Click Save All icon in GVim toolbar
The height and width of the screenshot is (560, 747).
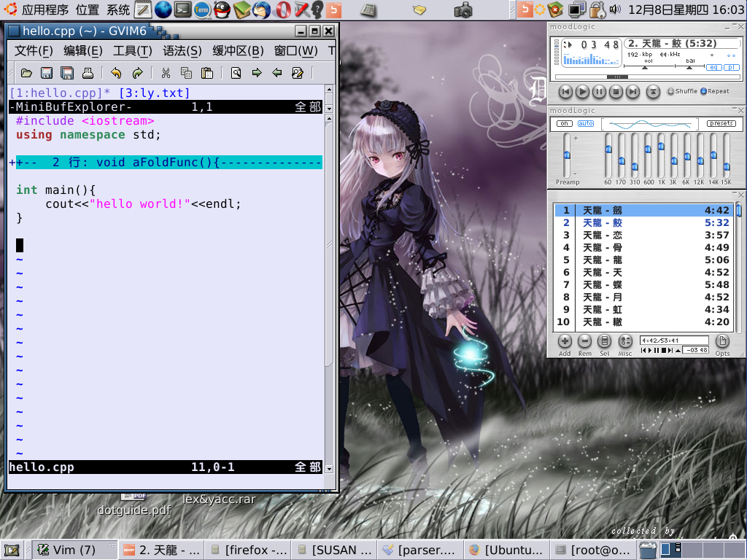tap(67, 73)
